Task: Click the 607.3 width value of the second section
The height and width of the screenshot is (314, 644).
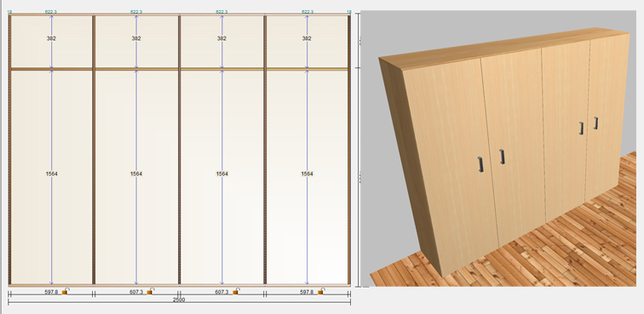Action: pos(136,292)
